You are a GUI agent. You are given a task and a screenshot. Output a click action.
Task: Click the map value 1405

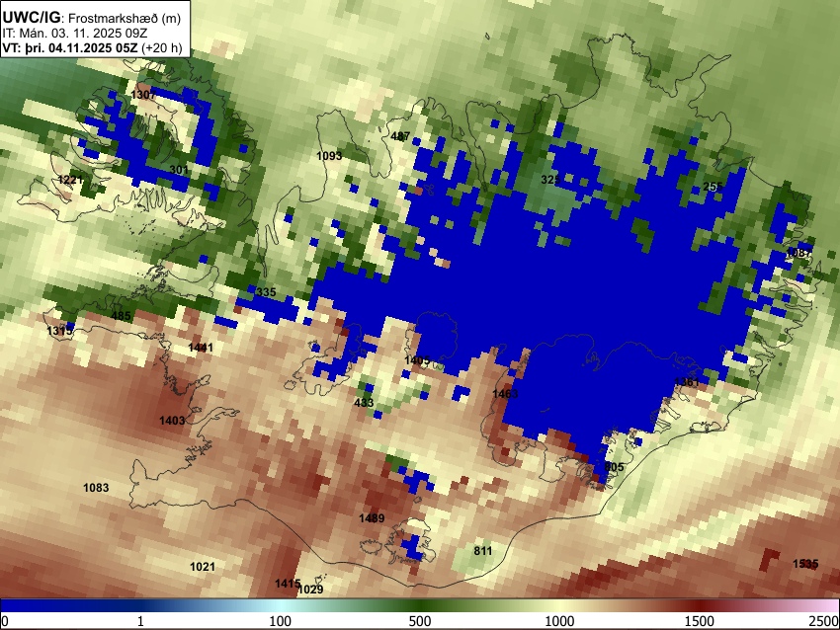pos(417,360)
